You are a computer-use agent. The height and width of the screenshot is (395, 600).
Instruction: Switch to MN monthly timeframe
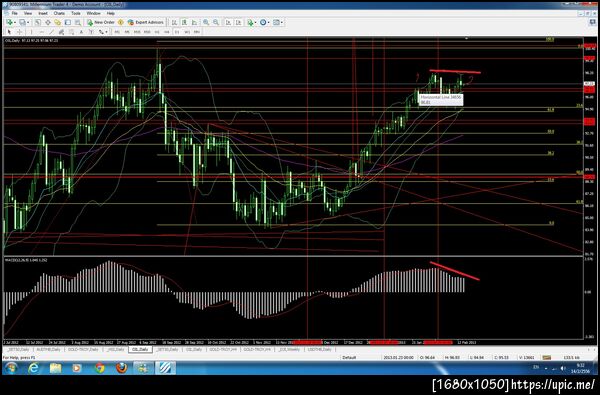[197, 32]
